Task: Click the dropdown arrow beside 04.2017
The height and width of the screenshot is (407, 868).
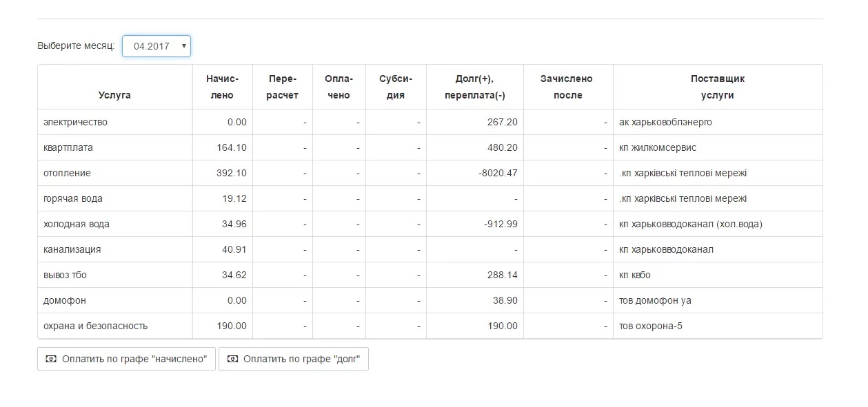Action: coord(183,46)
